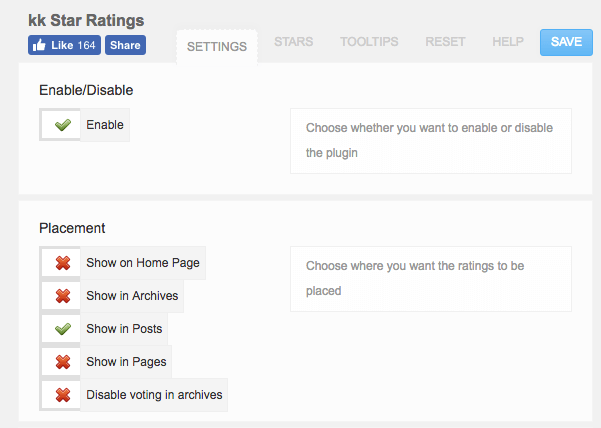Click the Facebook thumbs-up Like icon
The height and width of the screenshot is (428, 601).
(40, 45)
